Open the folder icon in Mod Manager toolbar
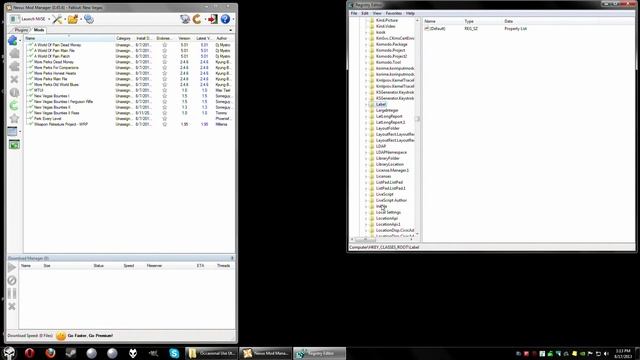 pos(73,19)
